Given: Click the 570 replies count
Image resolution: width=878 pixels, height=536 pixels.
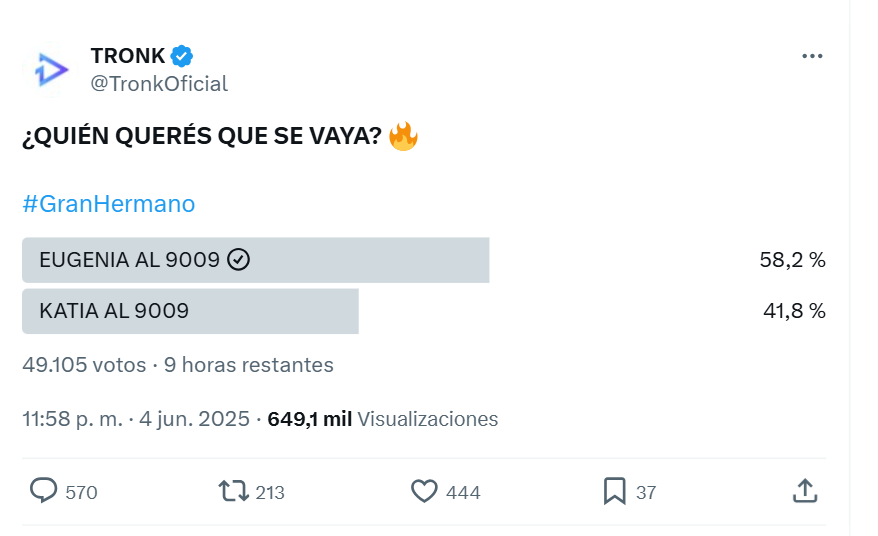Looking at the screenshot, I should pos(81,492).
